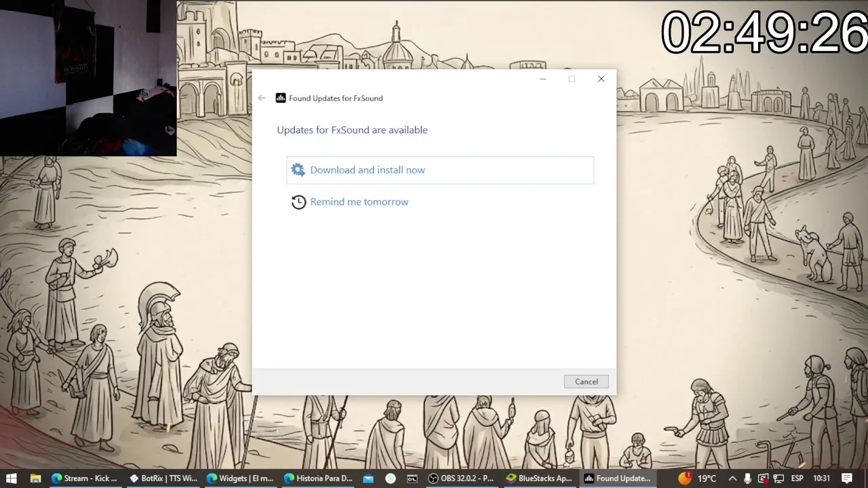
Task: Choose Remind me tomorrow option
Action: click(x=359, y=202)
